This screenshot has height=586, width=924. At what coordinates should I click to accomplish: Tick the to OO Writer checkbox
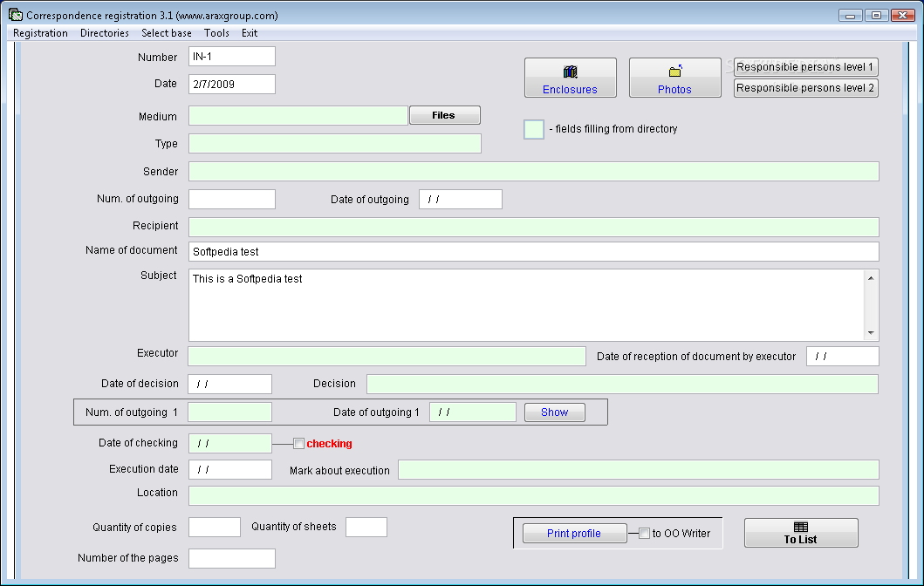click(644, 533)
